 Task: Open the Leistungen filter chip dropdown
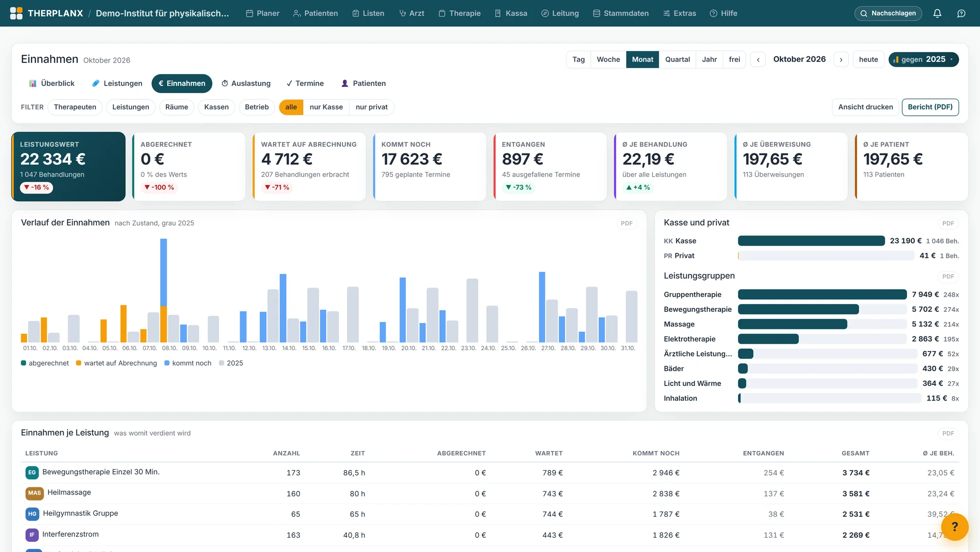click(130, 107)
